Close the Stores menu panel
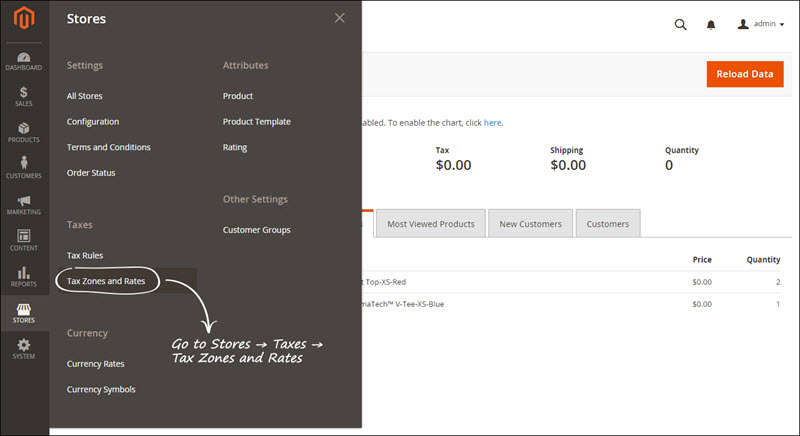The height and width of the screenshot is (436, 800). [x=340, y=18]
